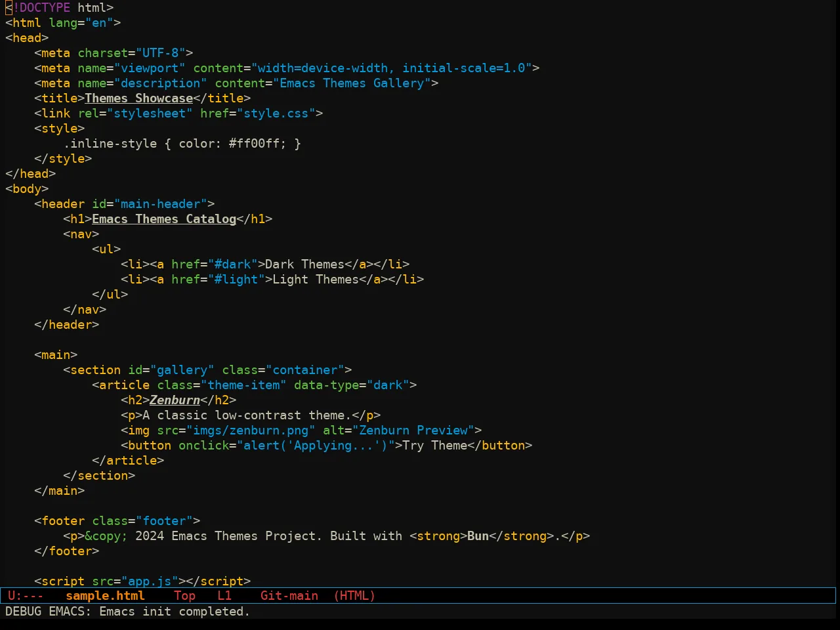The height and width of the screenshot is (630, 840).
Task: Click the "app.js" script src value
Action: [150, 581]
